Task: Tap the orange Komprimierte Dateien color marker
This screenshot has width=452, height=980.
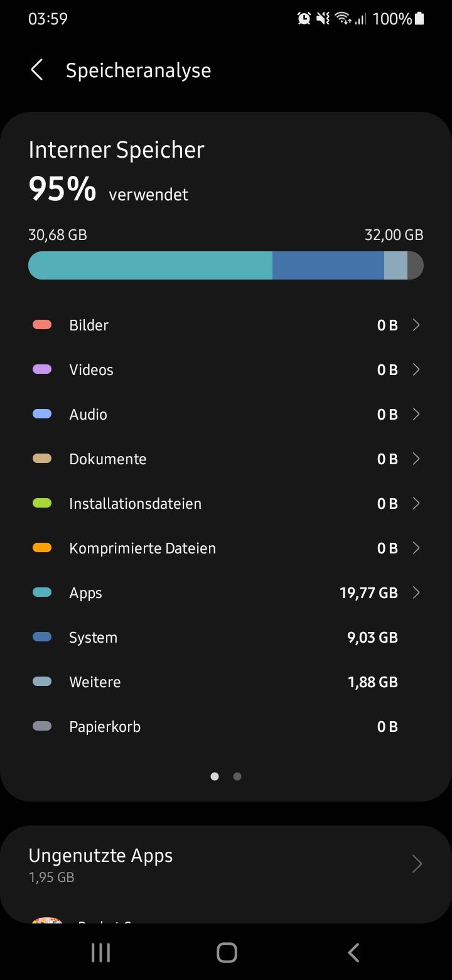Action: pyautogui.click(x=42, y=548)
